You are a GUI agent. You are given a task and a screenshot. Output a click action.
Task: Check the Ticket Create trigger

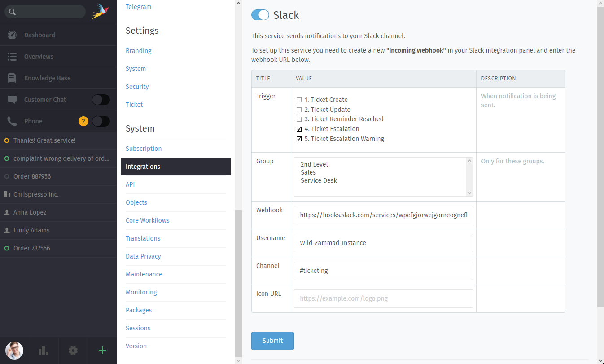tap(299, 100)
